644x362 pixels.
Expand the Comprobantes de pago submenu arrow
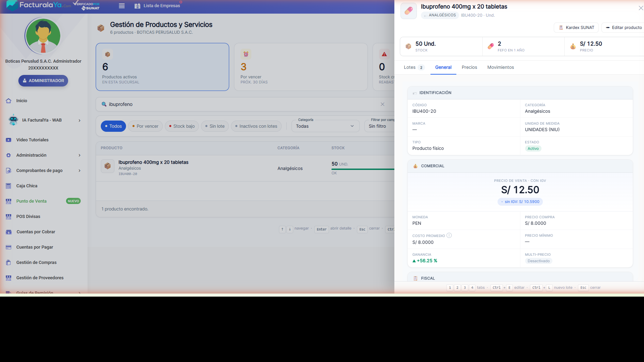point(80,171)
